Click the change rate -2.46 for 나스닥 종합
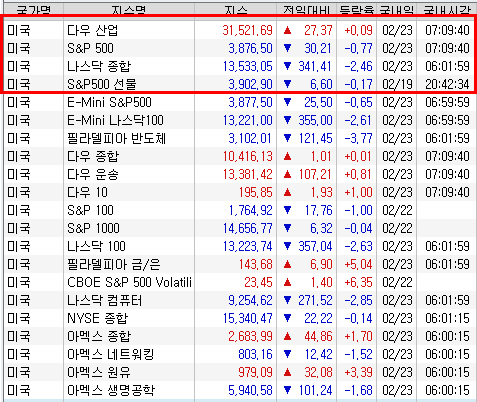Viewport: 477px width, 402px height. 359,66
